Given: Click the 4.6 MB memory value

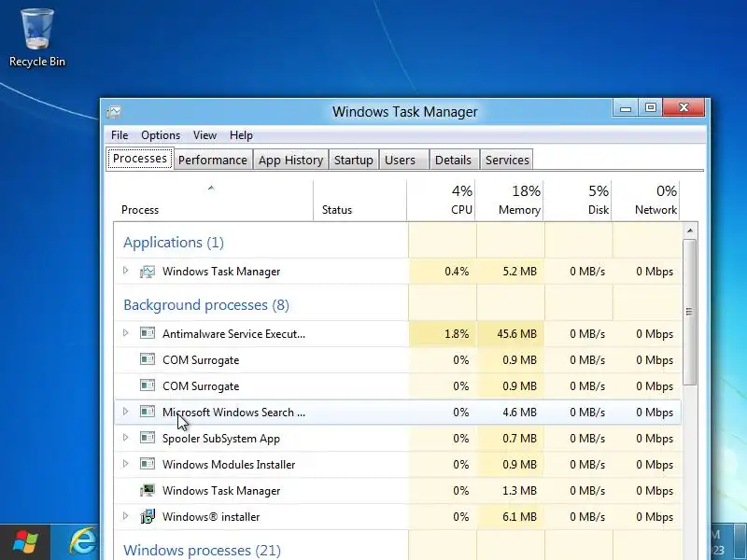Looking at the screenshot, I should 519,413.
